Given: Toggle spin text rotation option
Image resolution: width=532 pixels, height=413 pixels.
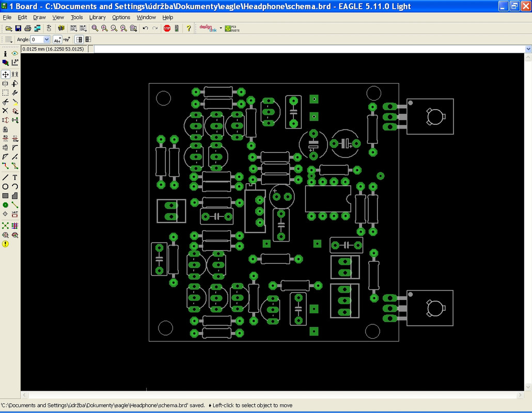Looking at the screenshot, I should (x=67, y=39).
